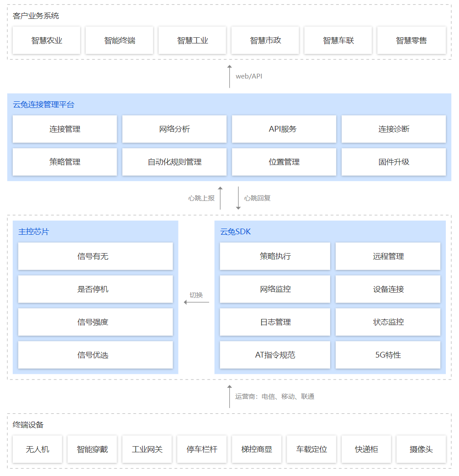Click the 心跳上报 label
459x476 pixels.
(201, 198)
